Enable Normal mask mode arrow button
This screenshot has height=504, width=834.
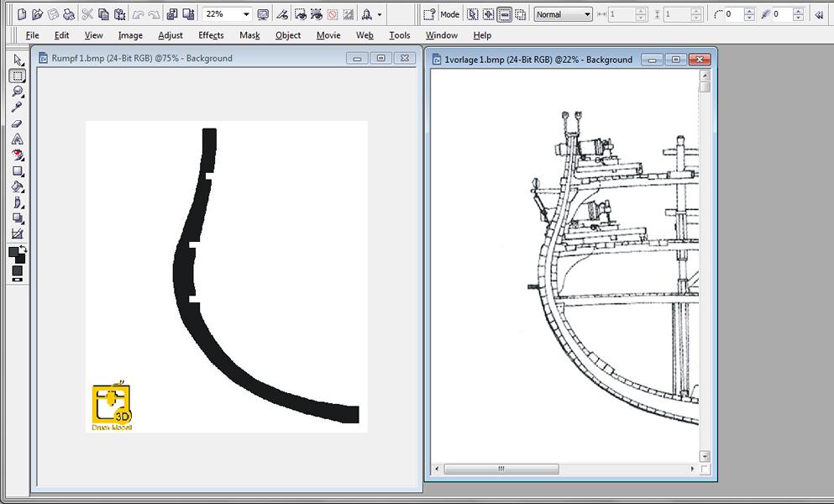click(x=473, y=14)
